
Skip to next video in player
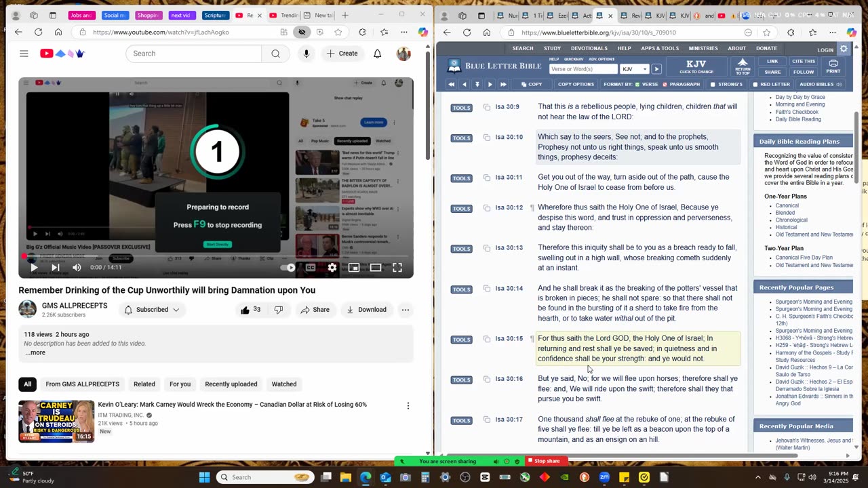tap(56, 268)
